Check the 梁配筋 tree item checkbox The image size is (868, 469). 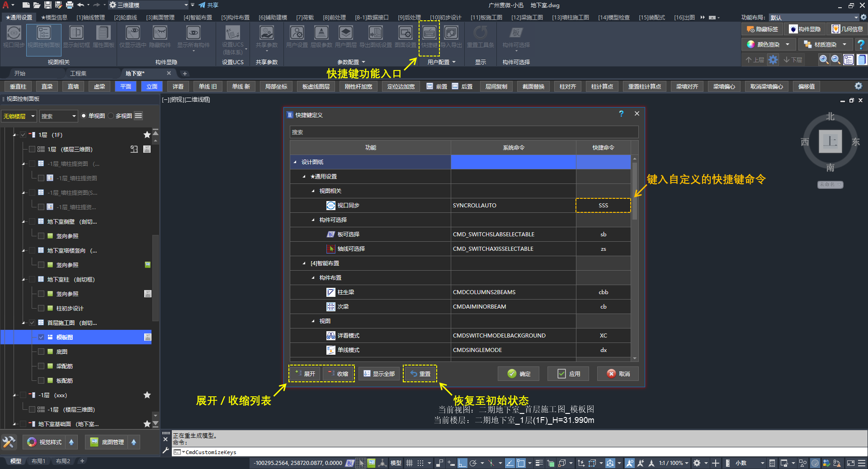(x=41, y=366)
